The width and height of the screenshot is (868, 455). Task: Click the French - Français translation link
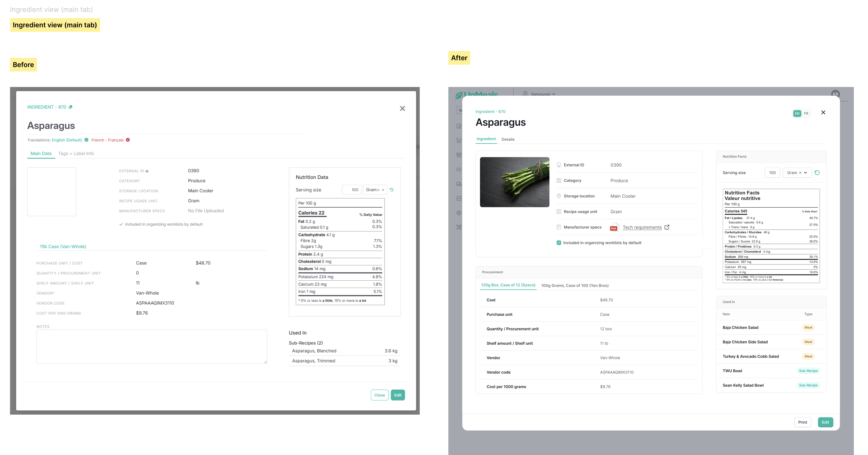point(107,140)
